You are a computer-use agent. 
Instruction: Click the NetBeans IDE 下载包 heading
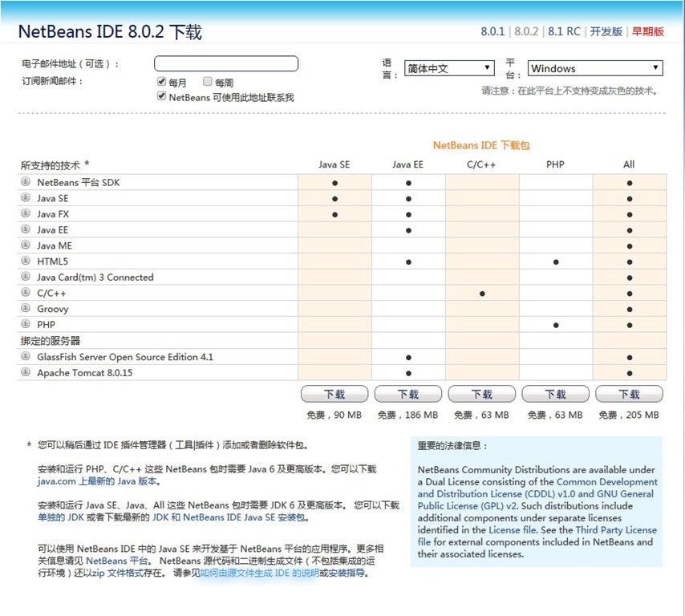click(x=481, y=145)
